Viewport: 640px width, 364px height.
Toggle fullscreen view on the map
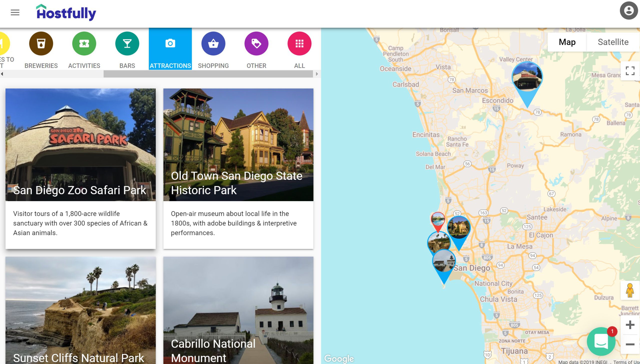630,71
